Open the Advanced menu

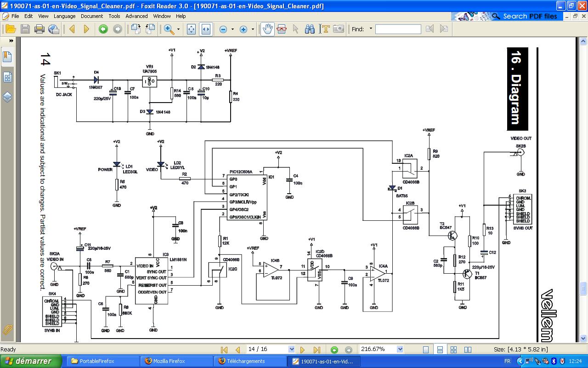(136, 16)
